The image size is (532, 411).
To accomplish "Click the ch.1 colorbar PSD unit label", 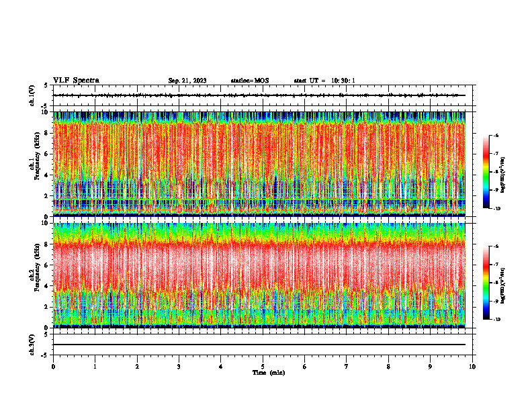I will point(503,175).
